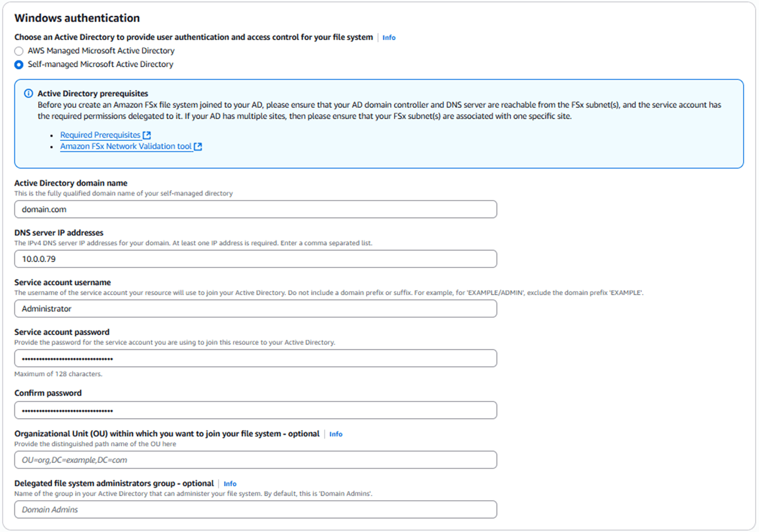The height and width of the screenshot is (532, 759).
Task: Select AWS Managed Microsoft Active Directory option
Action: click(19, 51)
